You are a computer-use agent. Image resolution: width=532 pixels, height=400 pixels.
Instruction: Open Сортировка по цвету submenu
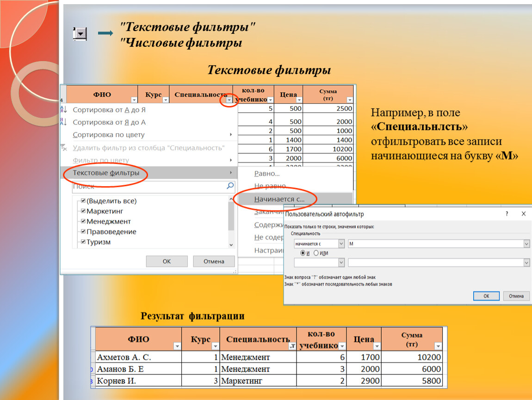click(x=148, y=135)
